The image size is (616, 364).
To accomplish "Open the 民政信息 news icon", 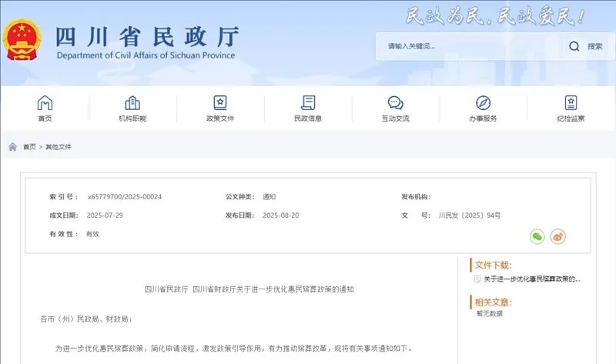I will 308,103.
